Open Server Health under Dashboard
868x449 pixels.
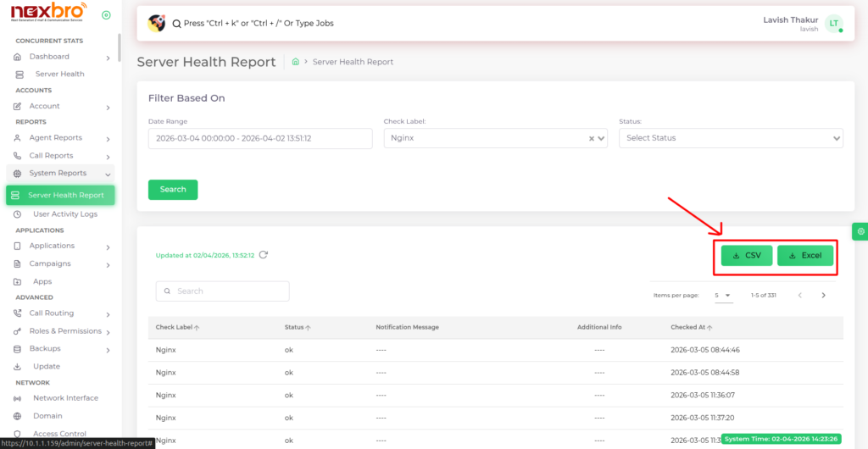59,75
